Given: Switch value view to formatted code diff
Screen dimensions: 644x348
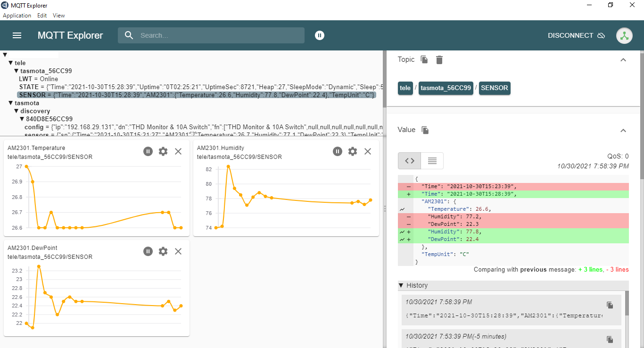Looking at the screenshot, I should (x=409, y=161).
